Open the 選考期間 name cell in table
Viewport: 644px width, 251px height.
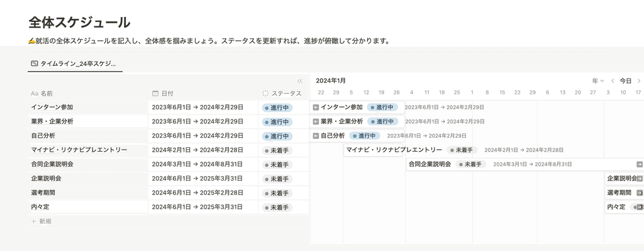tap(88, 192)
